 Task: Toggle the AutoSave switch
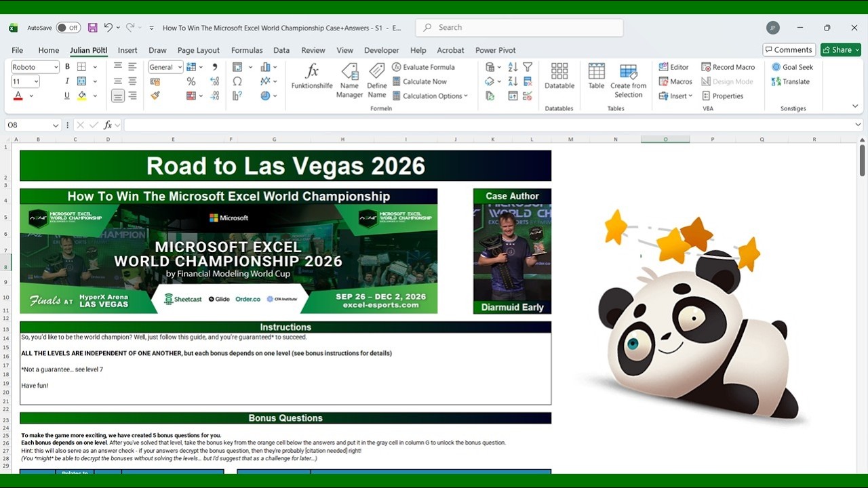68,28
